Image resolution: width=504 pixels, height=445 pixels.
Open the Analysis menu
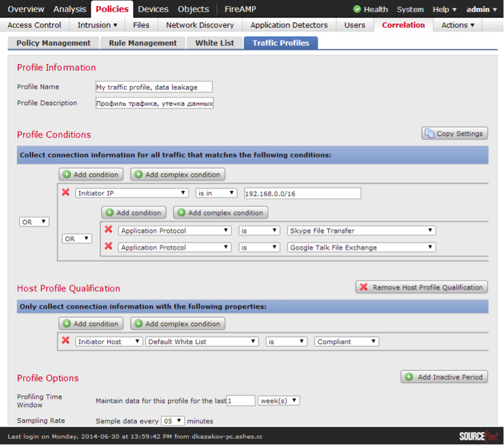coord(70,9)
